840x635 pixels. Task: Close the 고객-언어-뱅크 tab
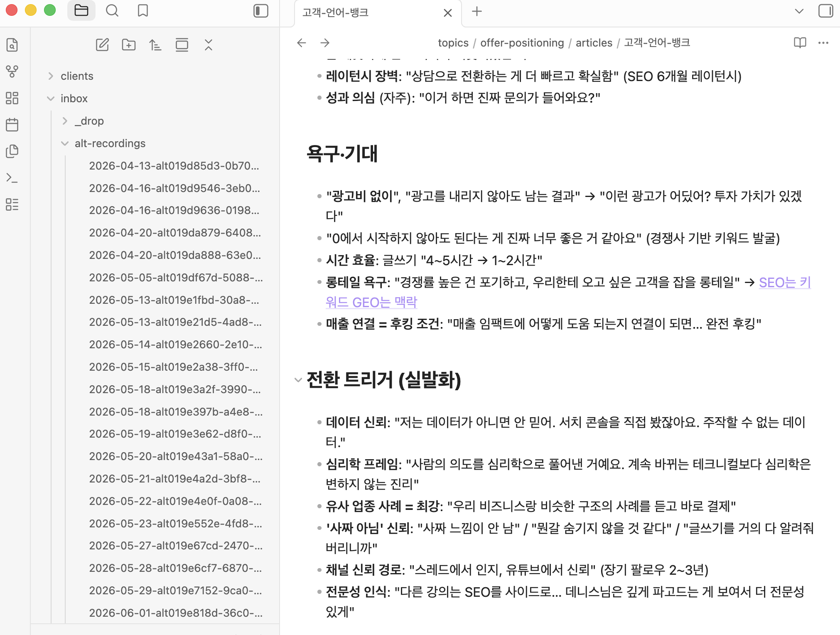pyautogui.click(x=448, y=13)
